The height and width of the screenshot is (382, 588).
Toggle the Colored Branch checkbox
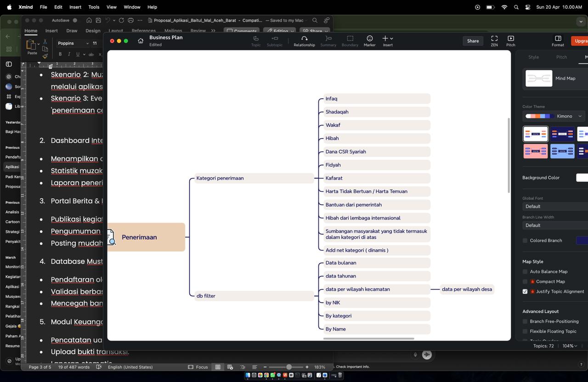[x=525, y=241]
